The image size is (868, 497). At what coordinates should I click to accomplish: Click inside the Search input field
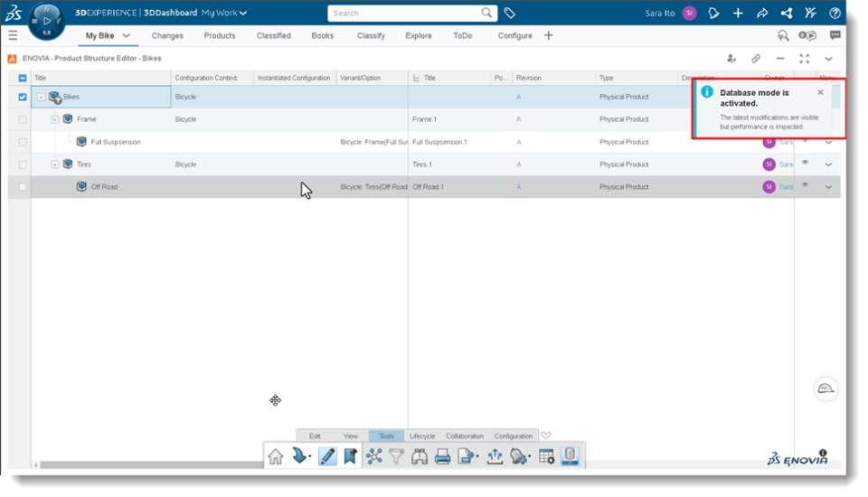tap(405, 13)
